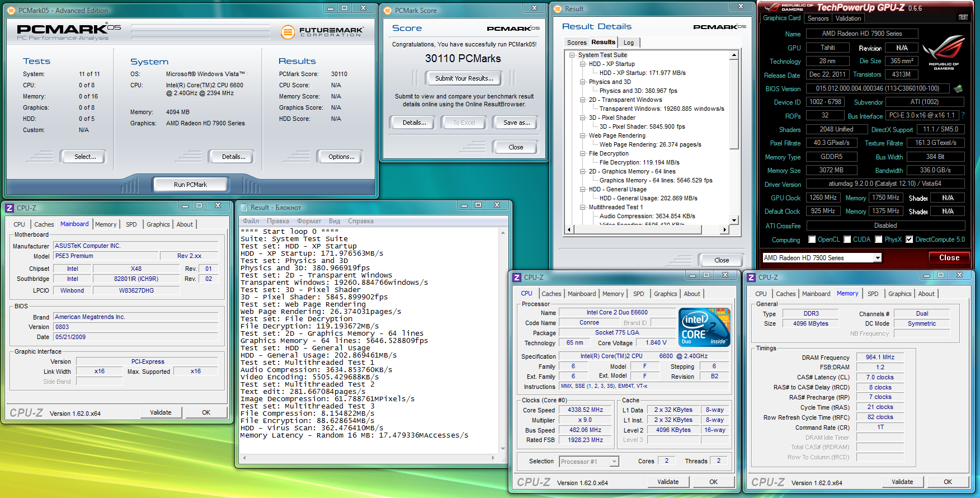Click the right scroll arrow at Notepad bottom

(x=493, y=458)
